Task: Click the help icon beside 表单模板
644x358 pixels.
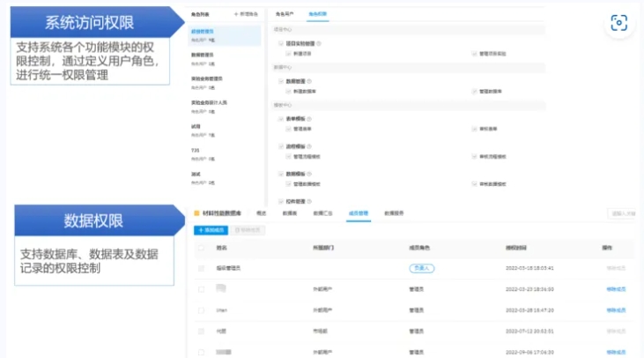Action: pos(309,117)
